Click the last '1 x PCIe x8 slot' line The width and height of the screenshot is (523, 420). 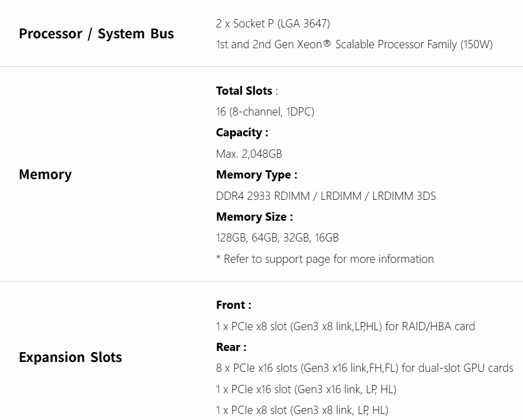pos(302,410)
